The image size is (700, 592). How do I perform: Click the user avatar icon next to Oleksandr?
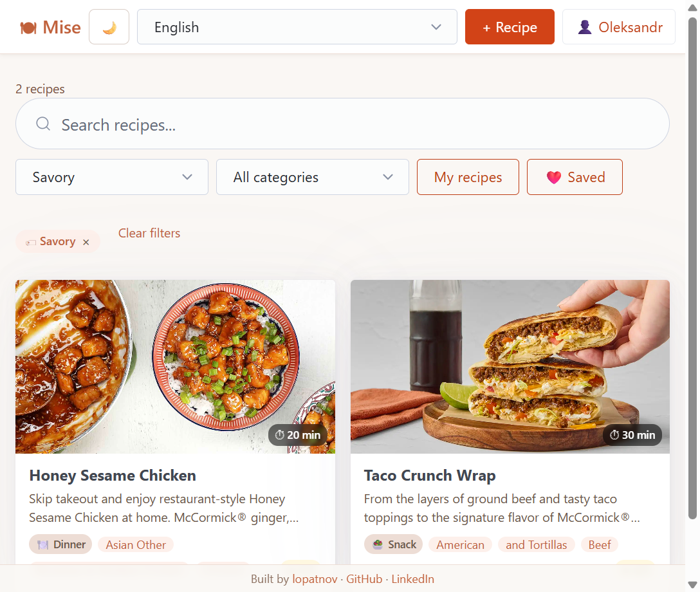584,27
